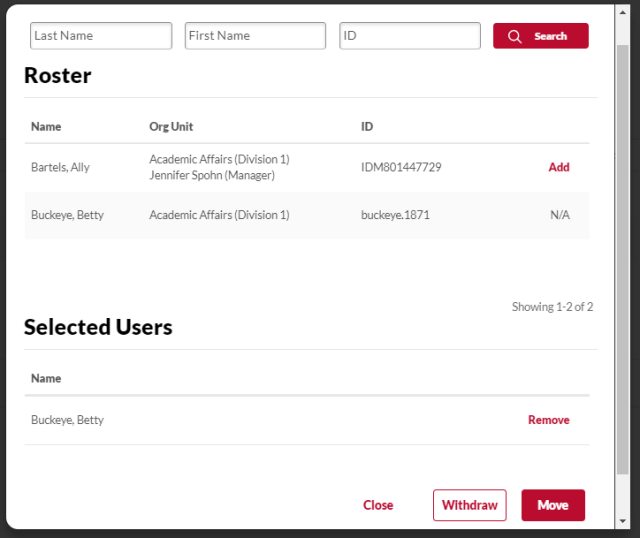Click the First Name search field
The width and height of the screenshot is (640, 538).
point(255,36)
